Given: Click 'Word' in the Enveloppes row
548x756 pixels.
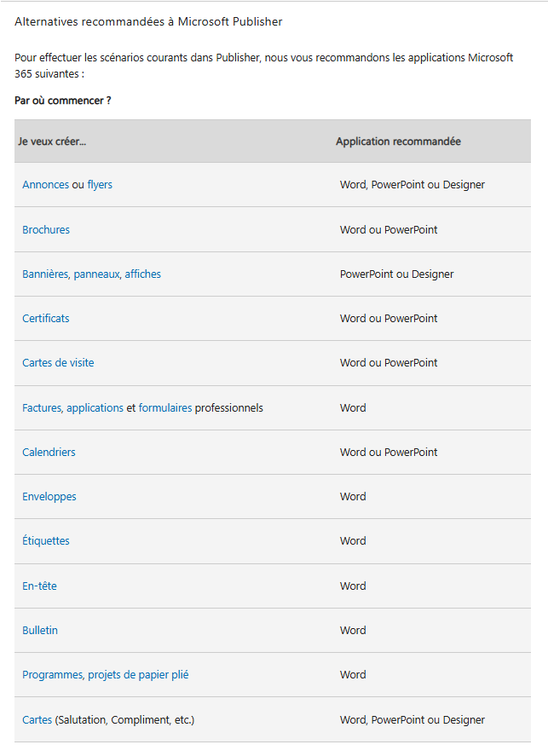Looking at the screenshot, I should [353, 497].
